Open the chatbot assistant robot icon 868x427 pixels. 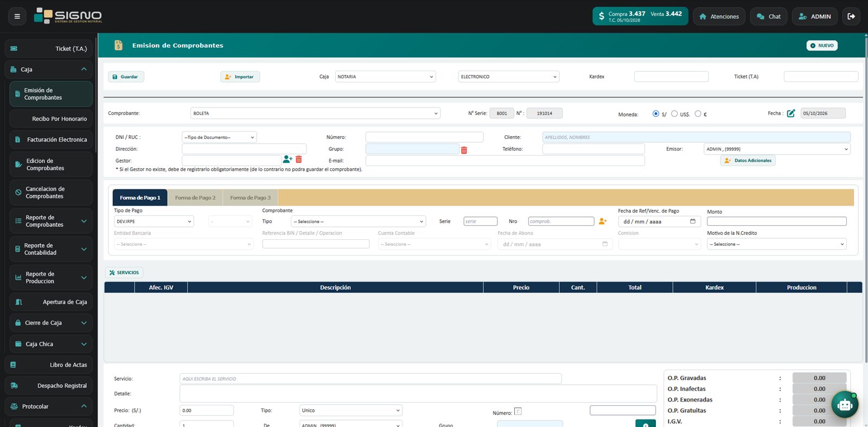coord(845,404)
